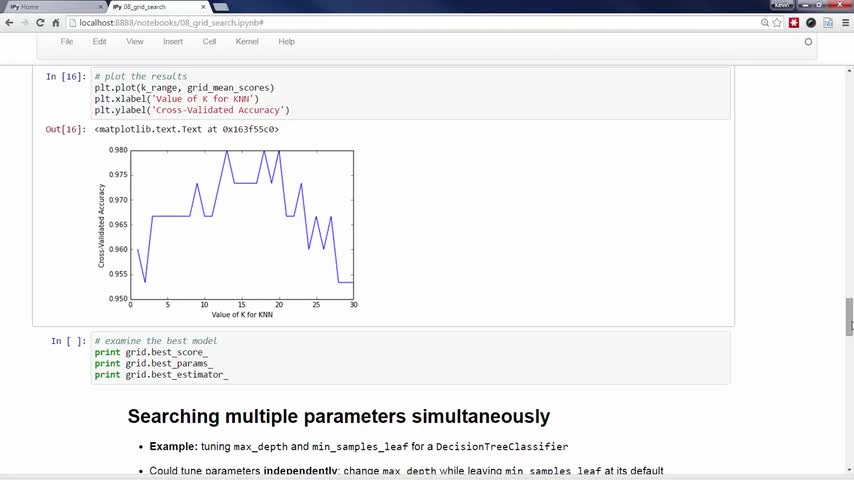
Task: Click the matplotlib.text.Text output line
Action: pyautogui.click(x=186, y=129)
